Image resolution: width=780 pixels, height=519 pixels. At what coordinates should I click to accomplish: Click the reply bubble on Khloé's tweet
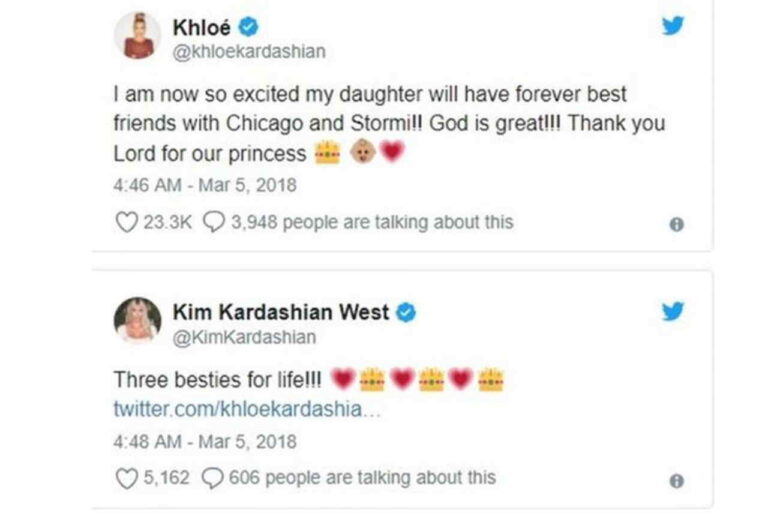pyautogui.click(x=215, y=222)
